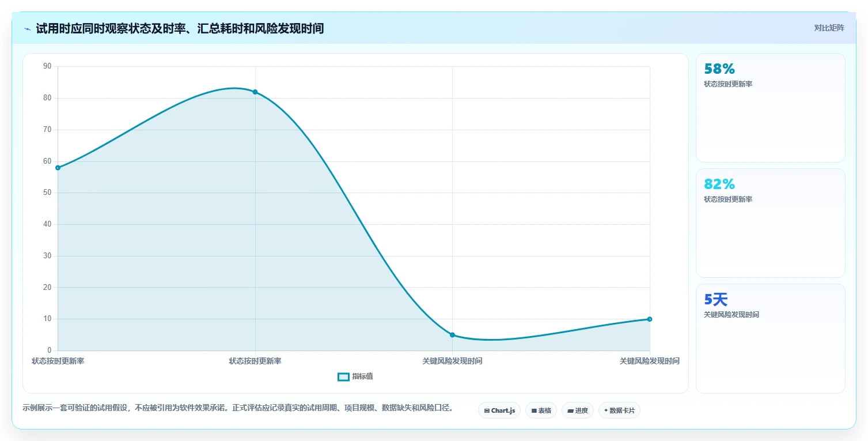This screenshot has width=868, height=441.
Task: Open the Chart.js chip
Action: 499,410
